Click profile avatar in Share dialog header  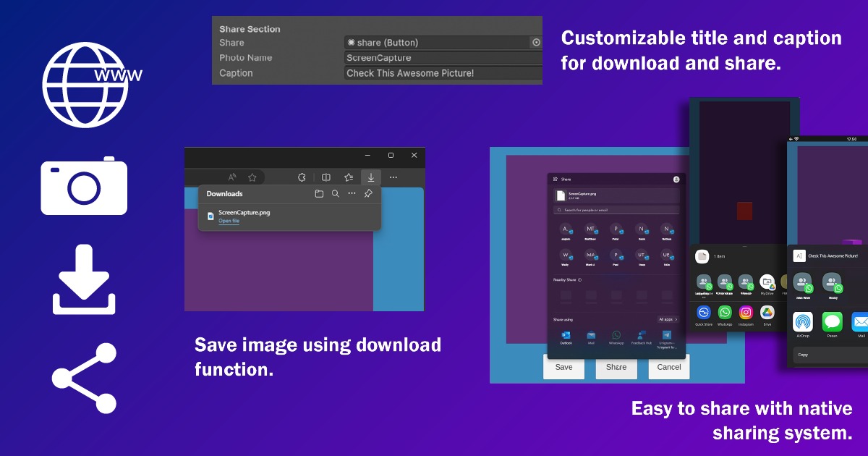676,179
